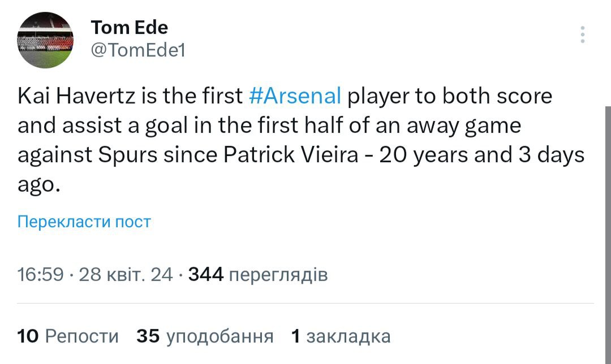Open the #Arsenal hashtag
This screenshot has width=611, height=364.
tap(295, 96)
